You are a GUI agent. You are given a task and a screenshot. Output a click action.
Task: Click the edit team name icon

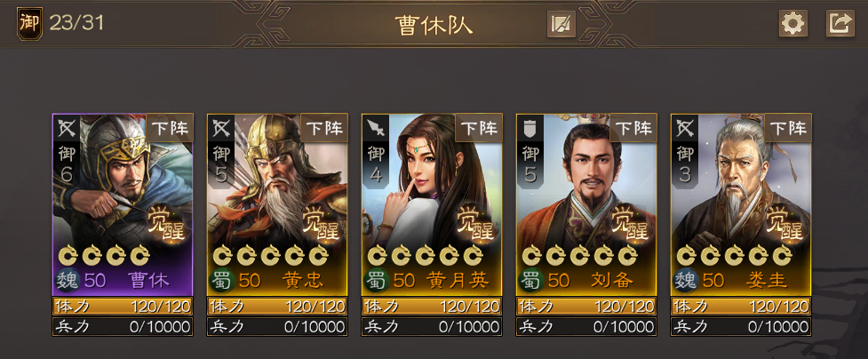(561, 24)
